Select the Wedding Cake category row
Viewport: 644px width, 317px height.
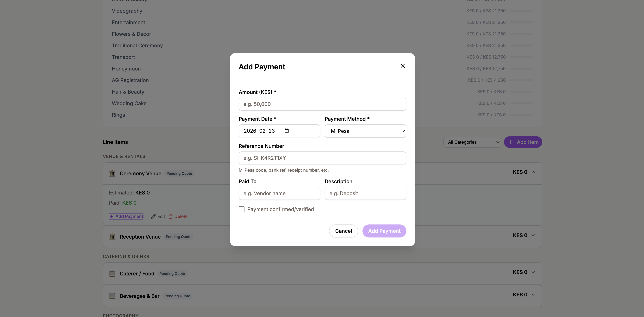[129, 103]
